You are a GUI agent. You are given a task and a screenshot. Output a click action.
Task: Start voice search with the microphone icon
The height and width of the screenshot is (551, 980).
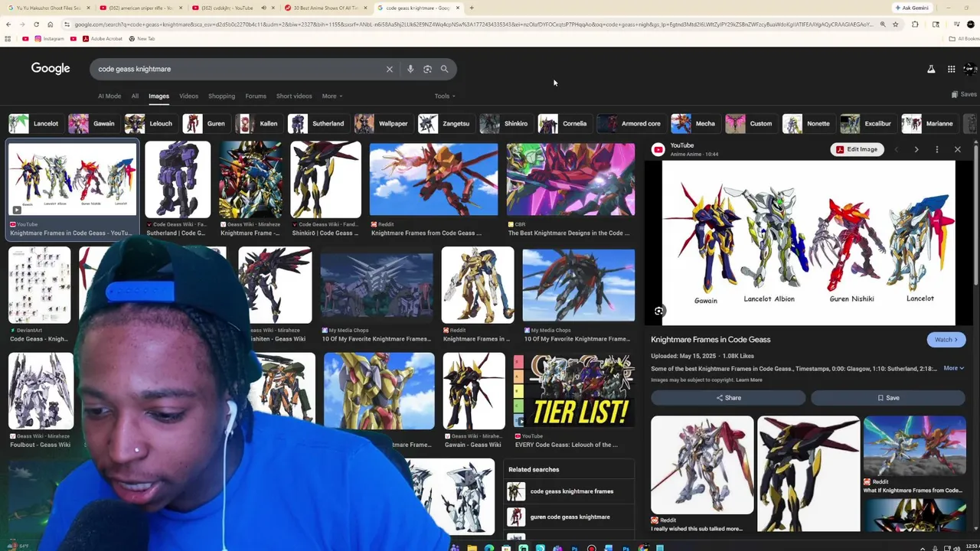click(410, 69)
